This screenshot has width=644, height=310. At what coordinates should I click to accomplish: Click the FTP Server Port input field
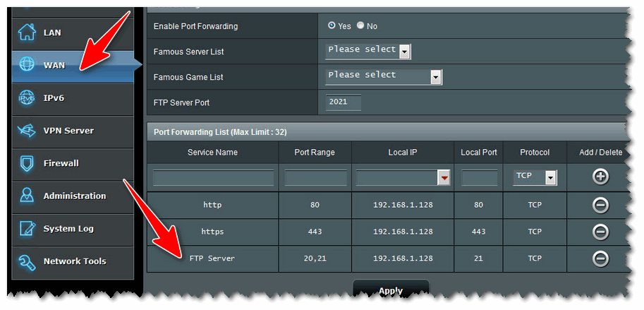[x=344, y=102]
